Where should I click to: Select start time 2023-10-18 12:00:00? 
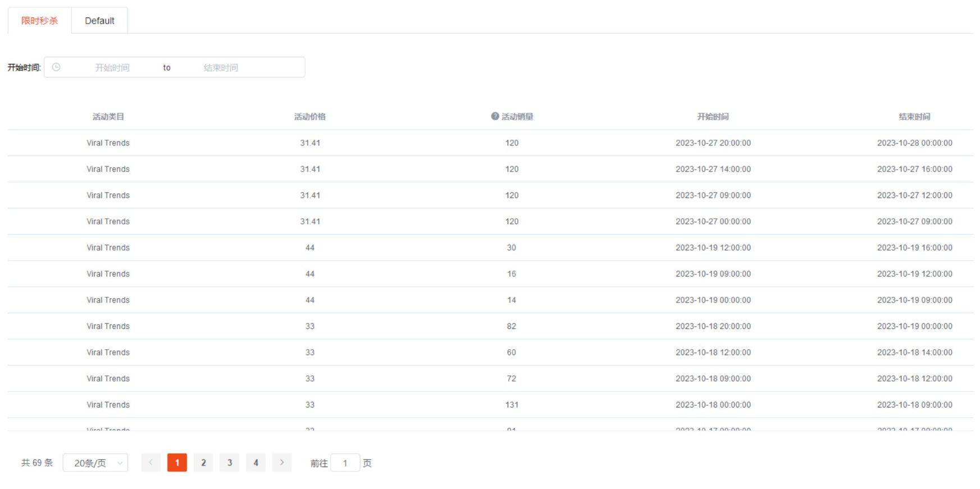(713, 353)
